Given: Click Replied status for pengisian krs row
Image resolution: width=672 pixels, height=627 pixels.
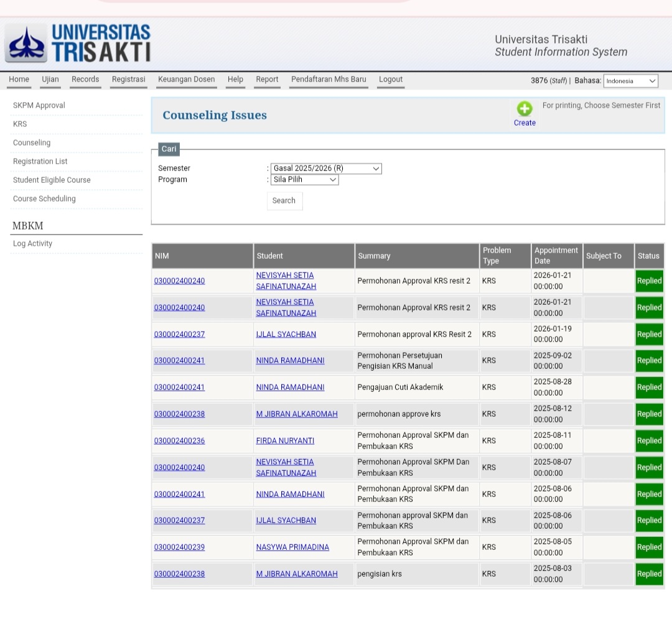Looking at the screenshot, I should tap(649, 574).
